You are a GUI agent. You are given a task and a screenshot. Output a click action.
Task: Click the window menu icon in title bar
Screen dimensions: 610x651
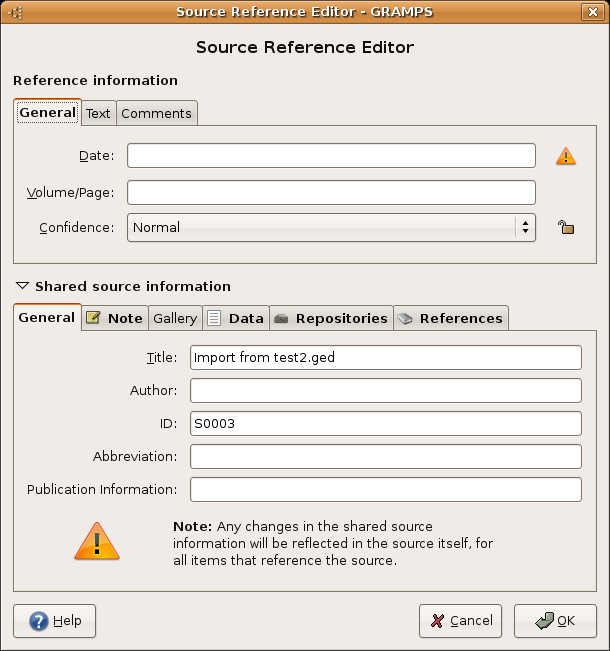16,12
